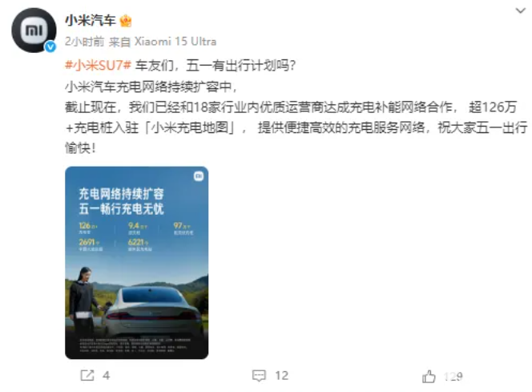
Task: Click the like count 129
Action: (453, 376)
